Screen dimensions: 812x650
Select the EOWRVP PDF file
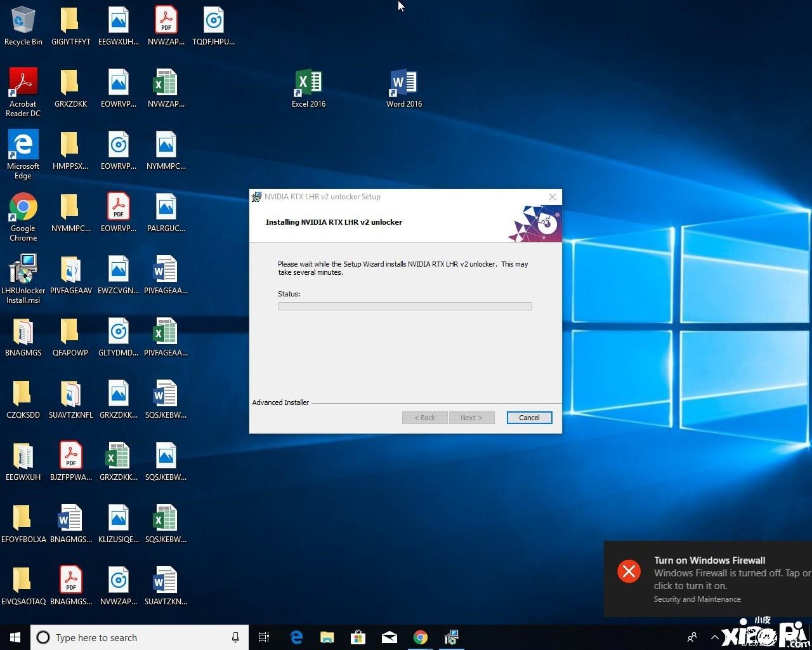[x=119, y=213]
